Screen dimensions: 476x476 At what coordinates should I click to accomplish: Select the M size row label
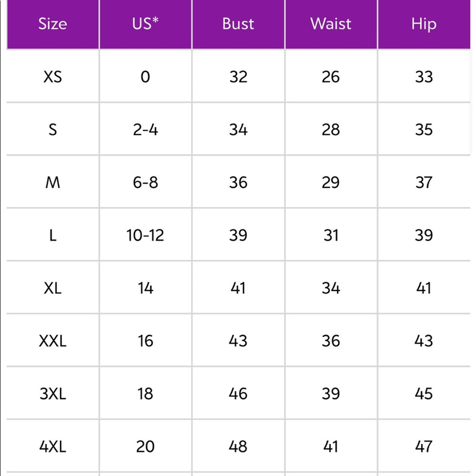click(53, 182)
